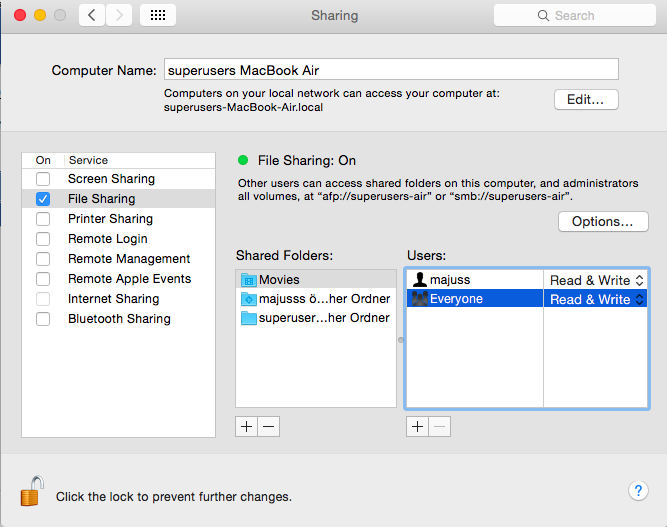Click the dimmed minus button under Users
This screenshot has height=527, width=667.
click(439, 426)
